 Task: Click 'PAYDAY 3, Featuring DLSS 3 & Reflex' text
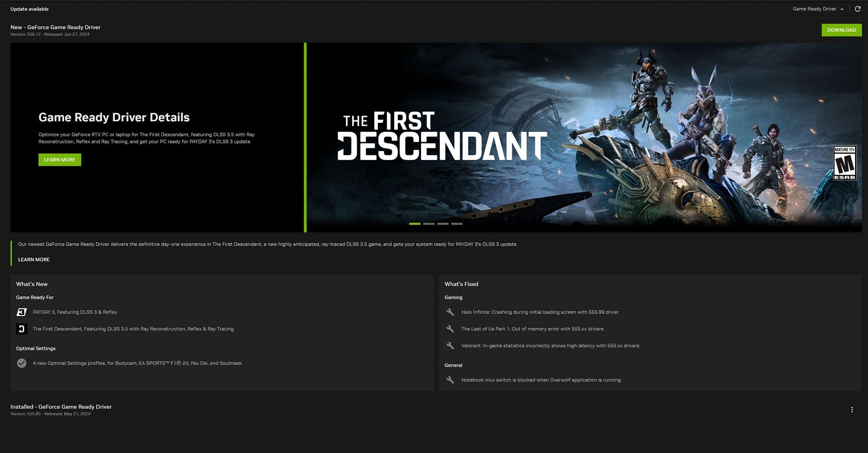coord(75,312)
